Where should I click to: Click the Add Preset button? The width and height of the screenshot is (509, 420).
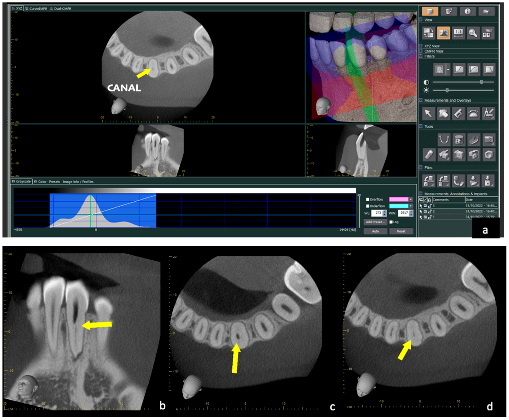[375, 222]
